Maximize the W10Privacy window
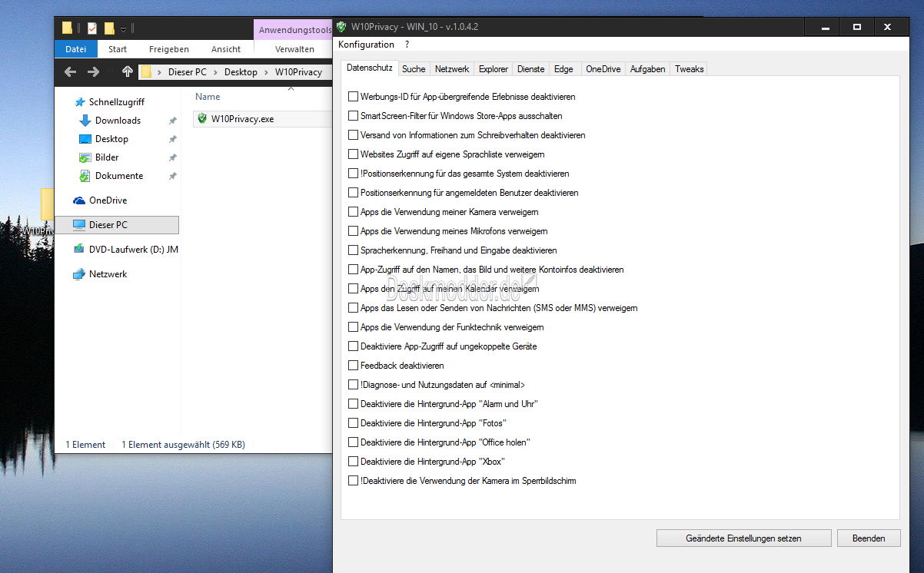Image resolution: width=924 pixels, height=573 pixels. click(x=857, y=27)
